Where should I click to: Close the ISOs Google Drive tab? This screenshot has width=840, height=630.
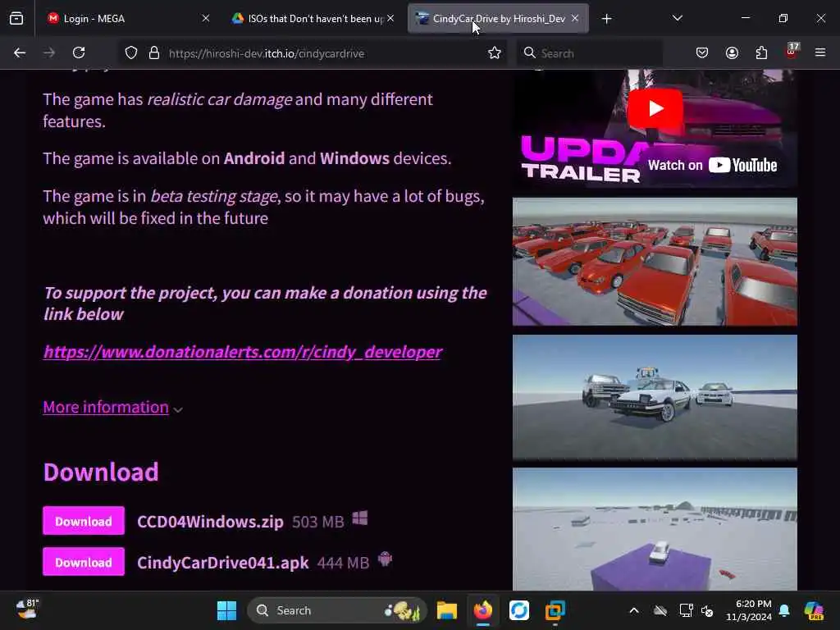[x=391, y=18]
